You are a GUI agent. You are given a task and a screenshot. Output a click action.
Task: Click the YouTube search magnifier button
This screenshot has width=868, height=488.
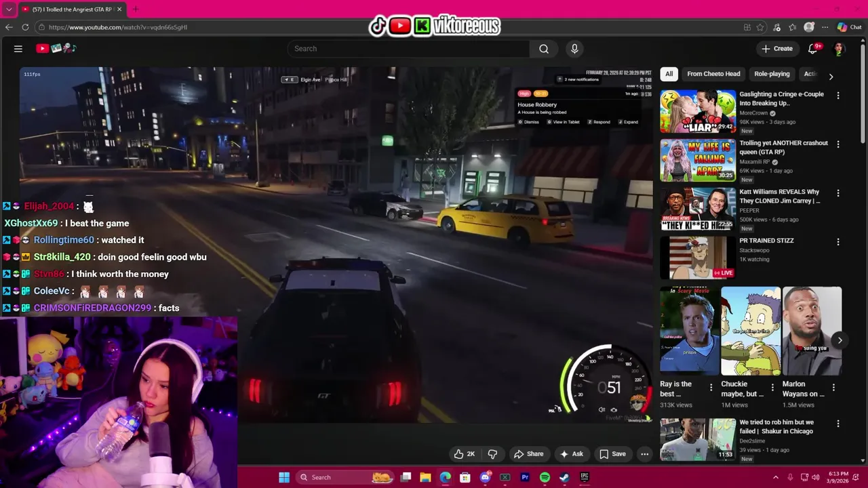click(x=544, y=49)
